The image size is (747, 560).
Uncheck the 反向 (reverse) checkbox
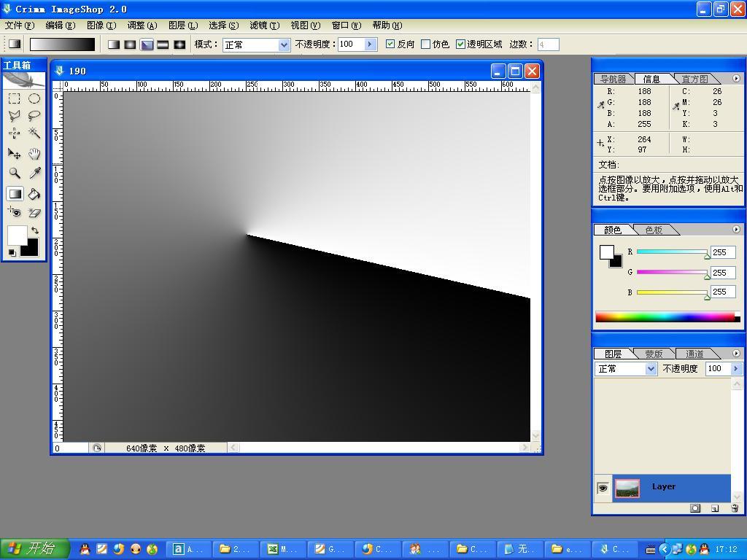[x=390, y=44]
